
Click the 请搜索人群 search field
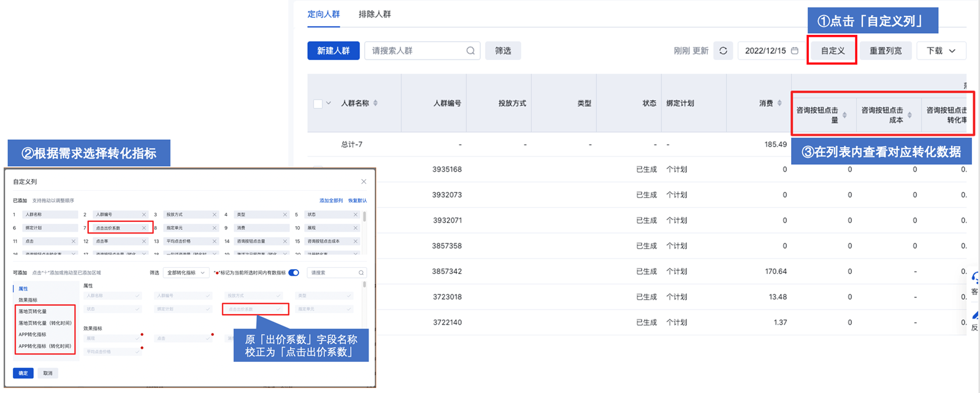pos(414,51)
